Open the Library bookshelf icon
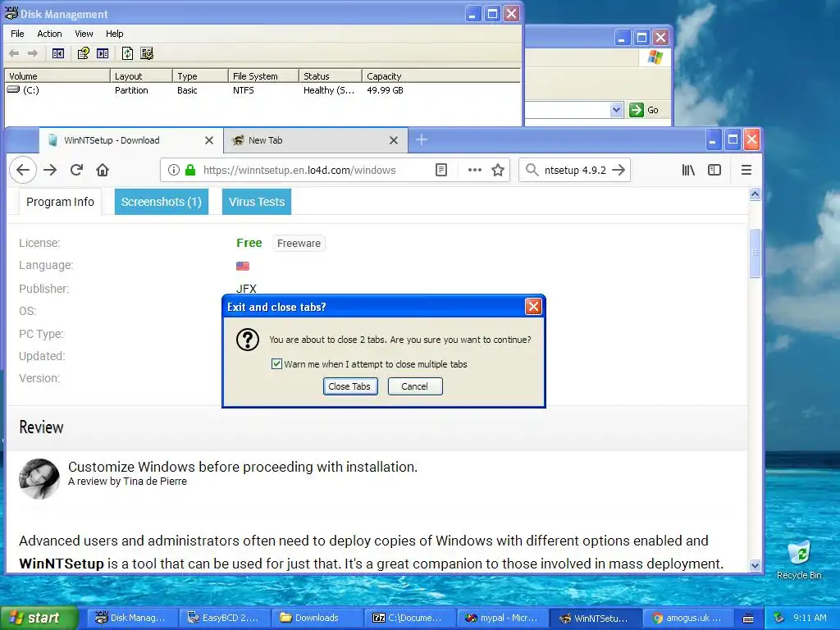The image size is (840, 630). pyautogui.click(x=688, y=170)
